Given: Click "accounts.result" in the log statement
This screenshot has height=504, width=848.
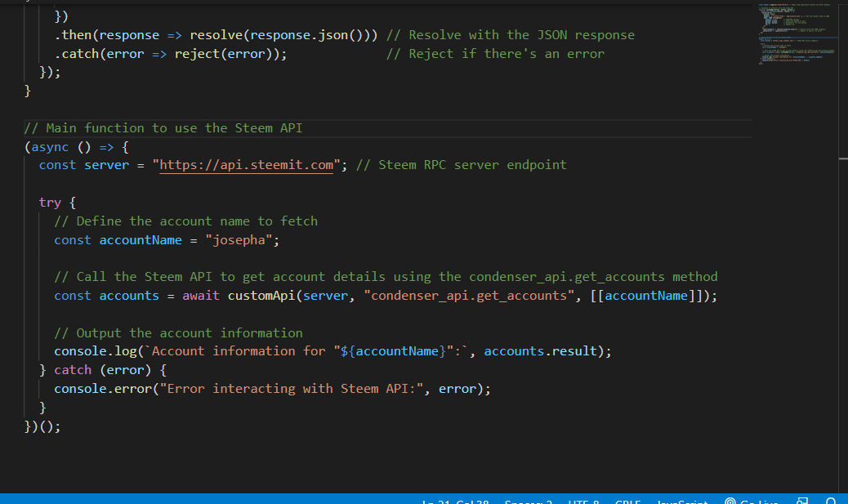Looking at the screenshot, I should [540, 351].
